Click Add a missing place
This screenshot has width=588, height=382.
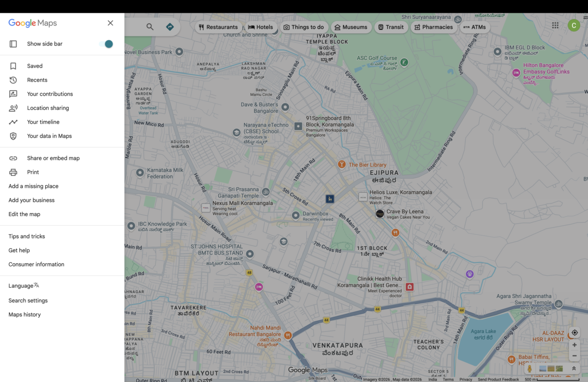click(33, 186)
